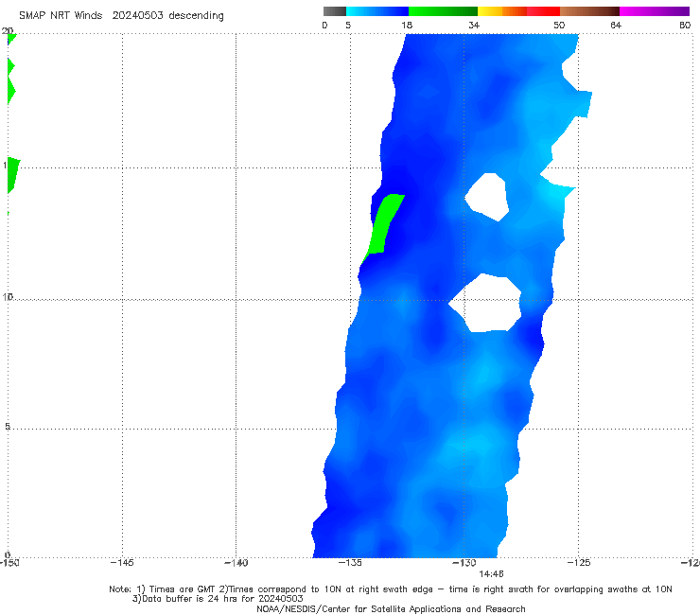Click the latitude label "20"
Screen dimensions: 700x615
click(x=8, y=30)
